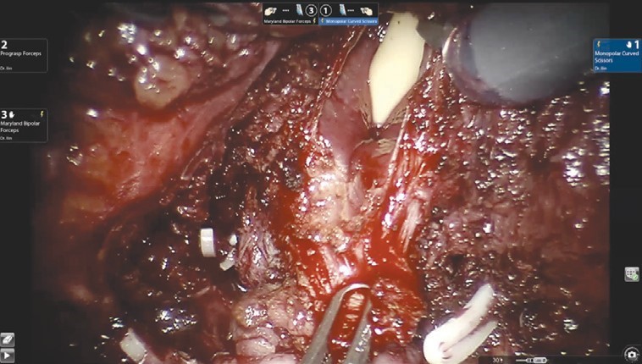642x364 pixels.
Task: Click pedal icon beside circled 1
Action: click(342, 10)
